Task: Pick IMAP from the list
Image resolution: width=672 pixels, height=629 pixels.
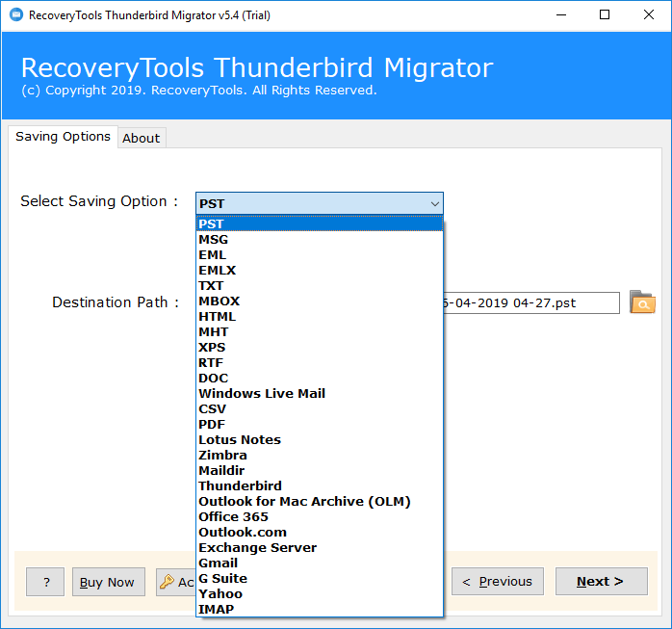Action: [320, 610]
